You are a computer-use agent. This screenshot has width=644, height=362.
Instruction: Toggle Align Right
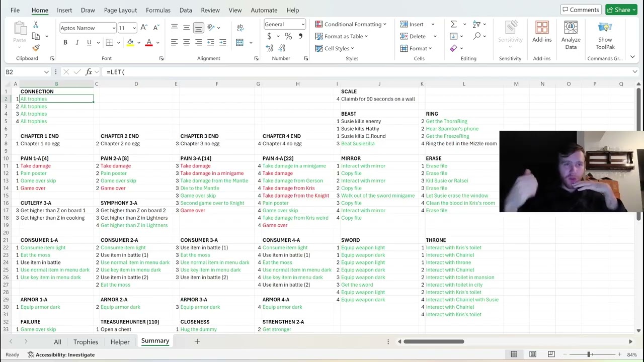[x=198, y=42]
